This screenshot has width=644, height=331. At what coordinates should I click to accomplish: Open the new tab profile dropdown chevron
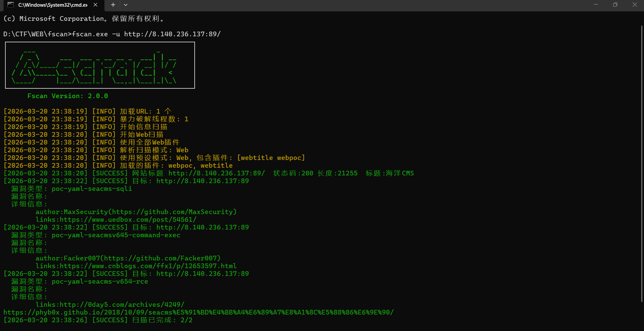click(126, 5)
